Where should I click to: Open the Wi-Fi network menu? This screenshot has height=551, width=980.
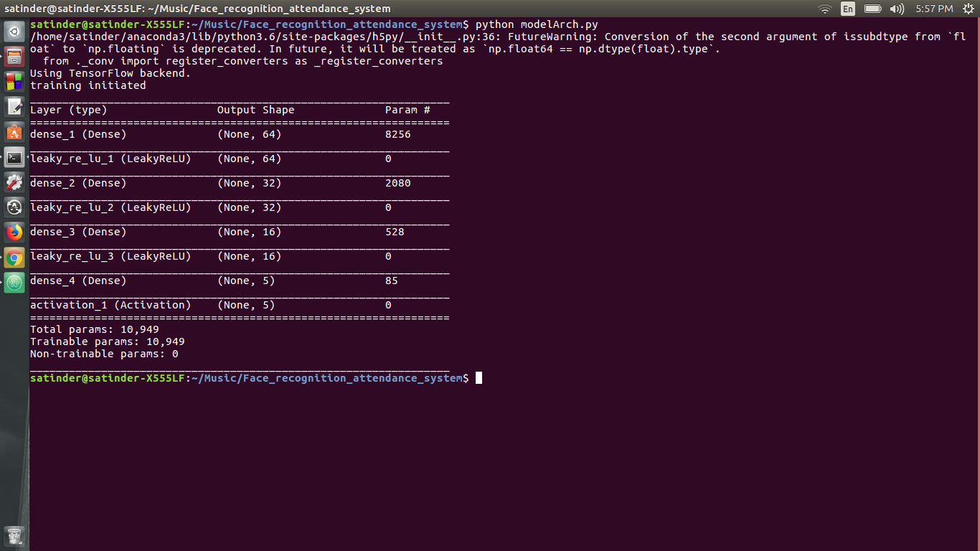point(825,9)
